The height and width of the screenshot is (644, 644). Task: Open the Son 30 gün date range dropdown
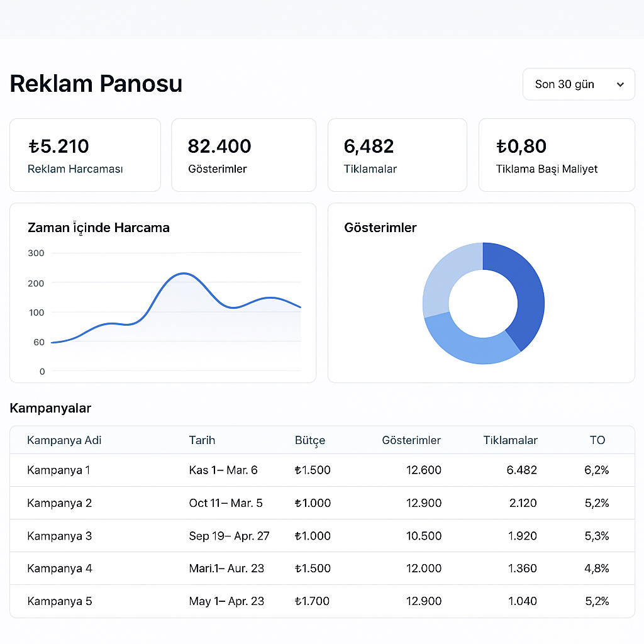(578, 84)
